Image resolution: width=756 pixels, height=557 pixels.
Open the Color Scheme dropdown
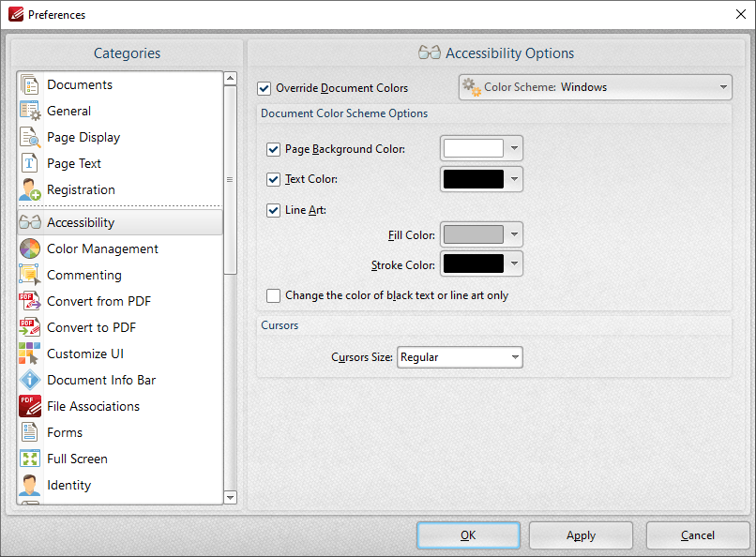coord(596,87)
